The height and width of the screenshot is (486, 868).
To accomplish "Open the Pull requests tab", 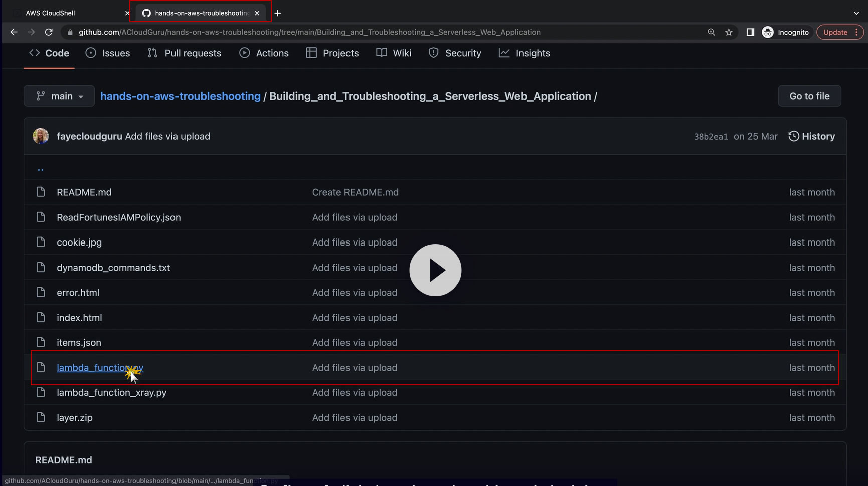I will 185,53.
